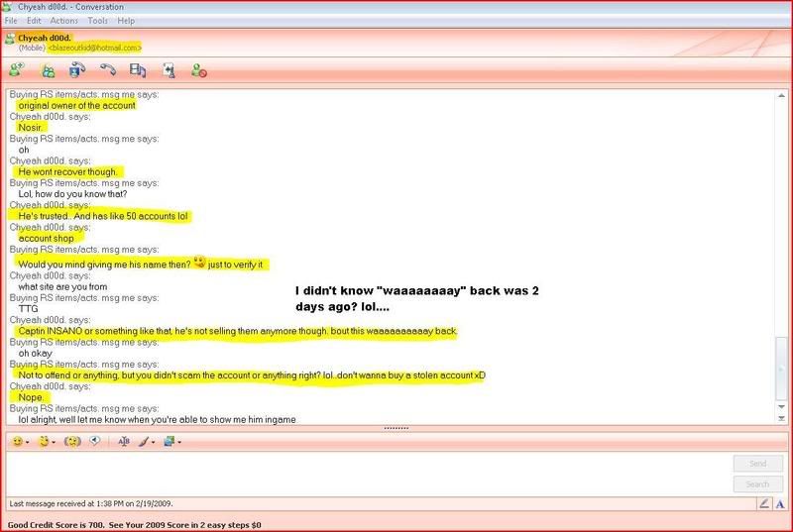The height and width of the screenshot is (532, 793).
Task: Open the Tools menu
Action: click(x=97, y=21)
